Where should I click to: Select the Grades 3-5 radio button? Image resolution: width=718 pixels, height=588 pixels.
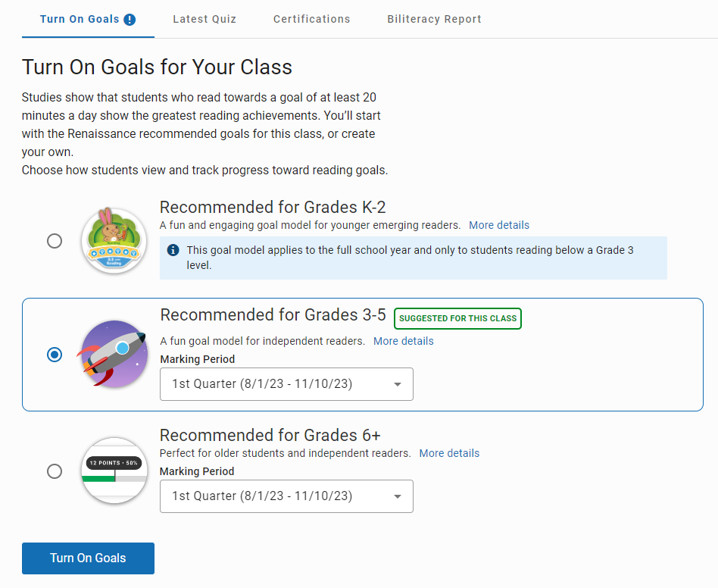55,355
